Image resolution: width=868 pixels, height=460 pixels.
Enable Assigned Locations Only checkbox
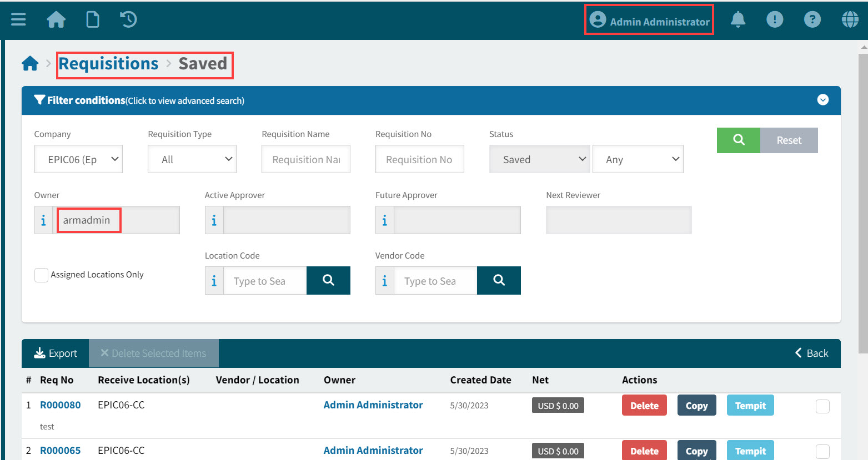(42, 275)
